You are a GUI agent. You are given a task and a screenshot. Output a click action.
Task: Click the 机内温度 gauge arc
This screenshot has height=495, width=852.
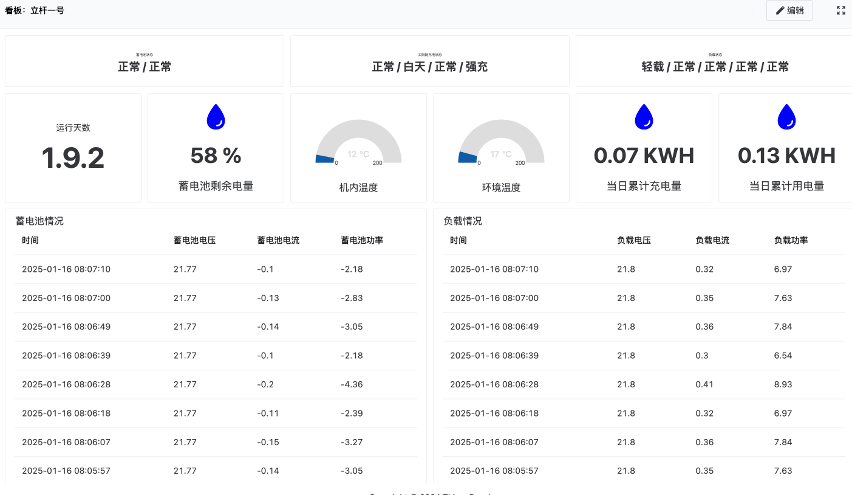[359, 142]
